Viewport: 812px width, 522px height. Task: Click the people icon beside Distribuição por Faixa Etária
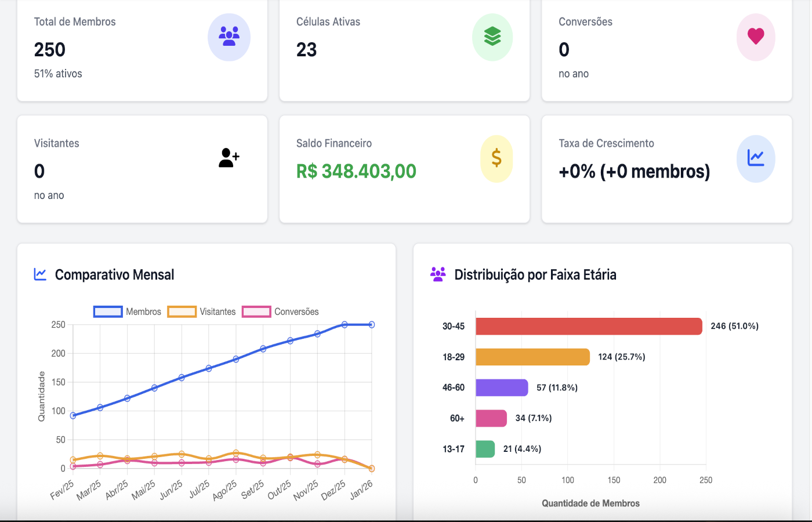tap(438, 274)
